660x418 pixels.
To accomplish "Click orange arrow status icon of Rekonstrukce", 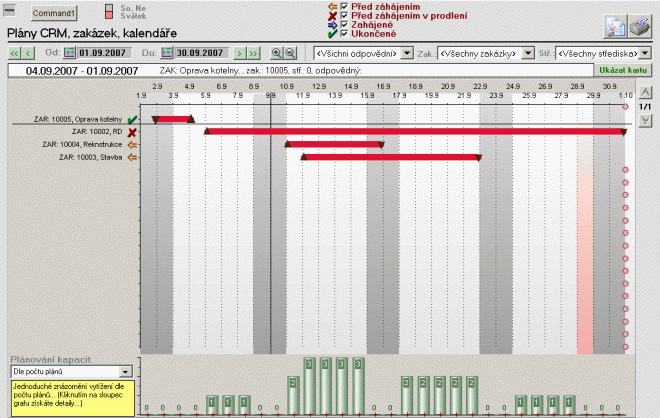I will [132, 145].
